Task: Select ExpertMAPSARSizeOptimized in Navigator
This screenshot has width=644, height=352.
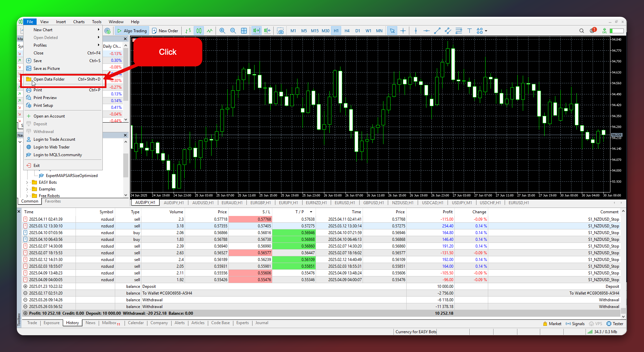Action: coord(72,175)
